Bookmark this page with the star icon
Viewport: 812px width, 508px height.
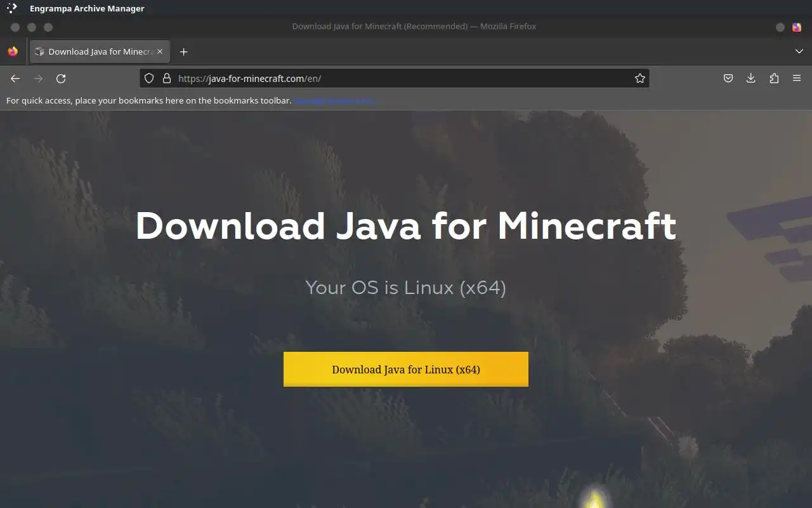pyautogui.click(x=639, y=78)
